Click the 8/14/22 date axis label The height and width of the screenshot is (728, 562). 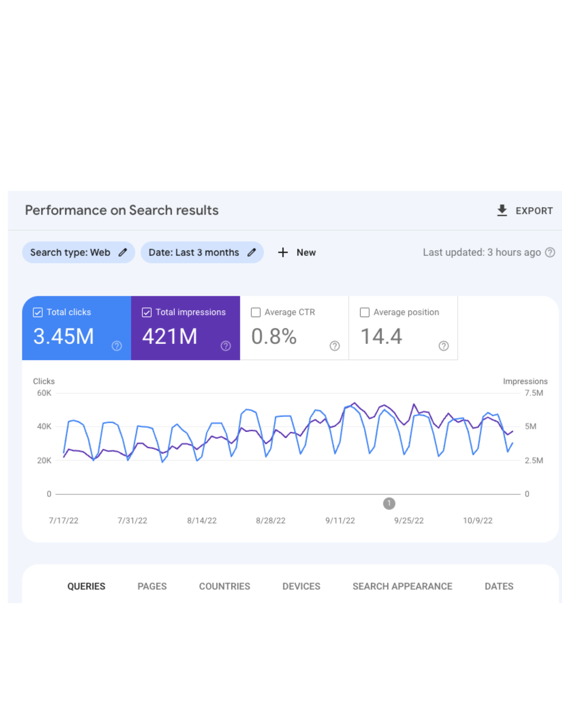[202, 521]
